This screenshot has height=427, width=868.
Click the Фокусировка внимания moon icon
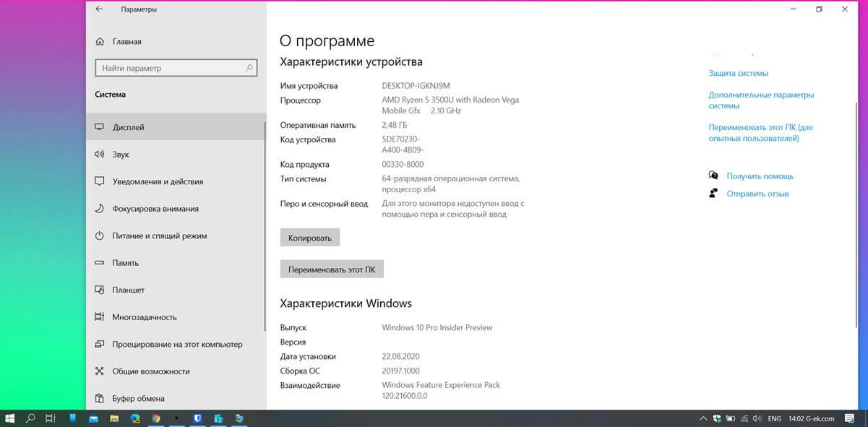[100, 209]
